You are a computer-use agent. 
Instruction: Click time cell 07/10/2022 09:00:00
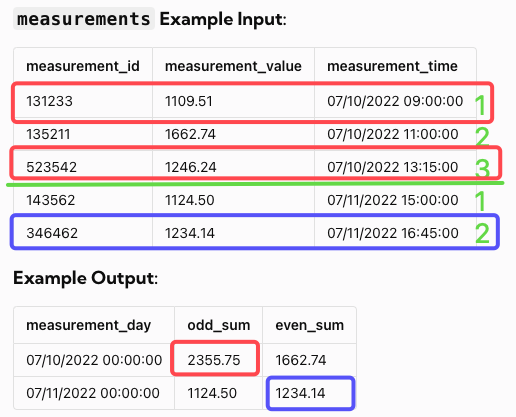tap(395, 101)
